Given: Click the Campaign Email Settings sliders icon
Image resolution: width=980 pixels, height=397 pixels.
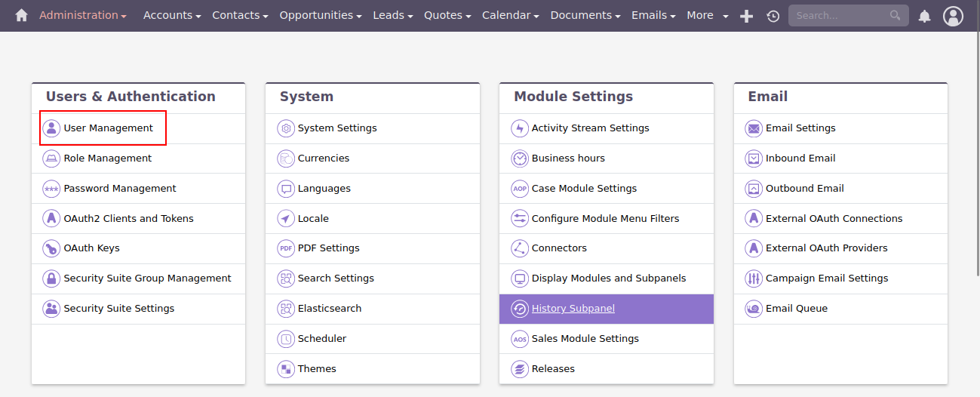Looking at the screenshot, I should click(754, 279).
